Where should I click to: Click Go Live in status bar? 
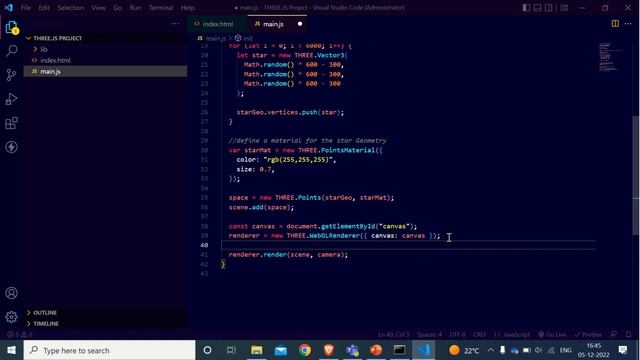552,335
